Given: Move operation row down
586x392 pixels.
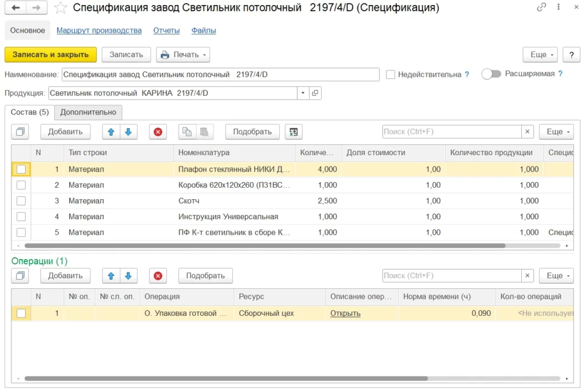Looking at the screenshot, I should [128, 276].
